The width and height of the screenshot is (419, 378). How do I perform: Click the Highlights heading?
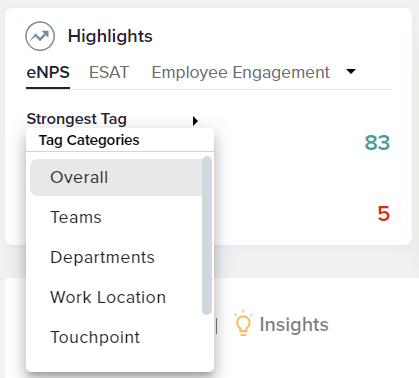pos(110,36)
